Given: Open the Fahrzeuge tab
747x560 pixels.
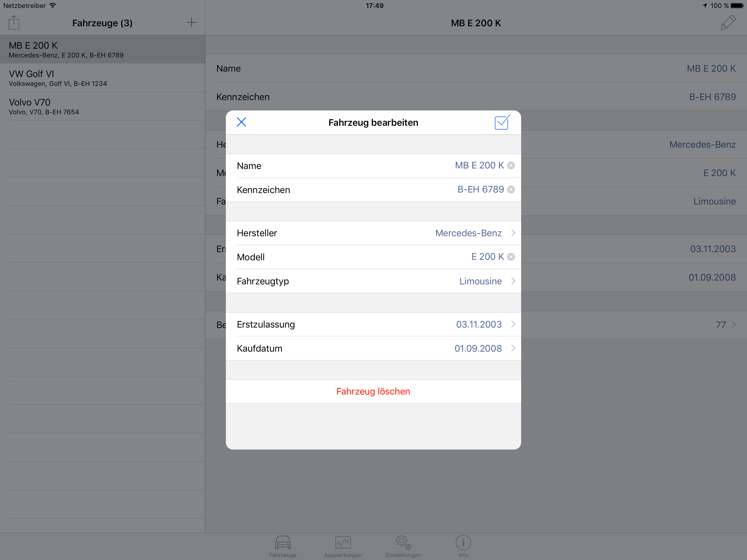Looking at the screenshot, I should 283,546.
